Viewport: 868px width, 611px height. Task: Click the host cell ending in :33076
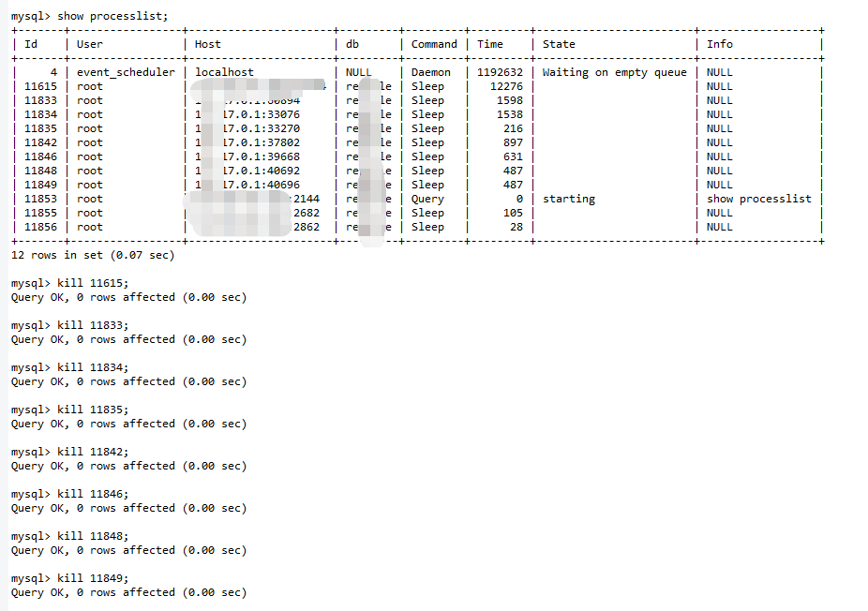click(247, 114)
